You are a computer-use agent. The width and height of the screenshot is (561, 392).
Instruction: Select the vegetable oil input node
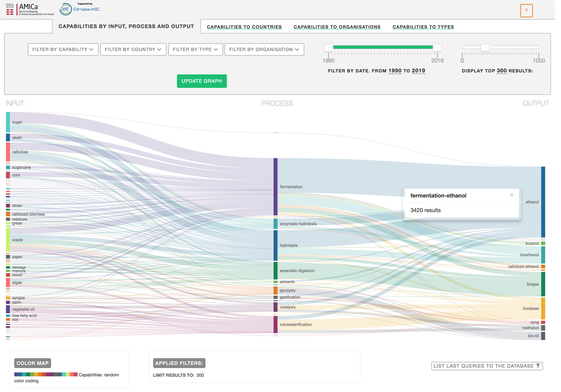pos(8,312)
